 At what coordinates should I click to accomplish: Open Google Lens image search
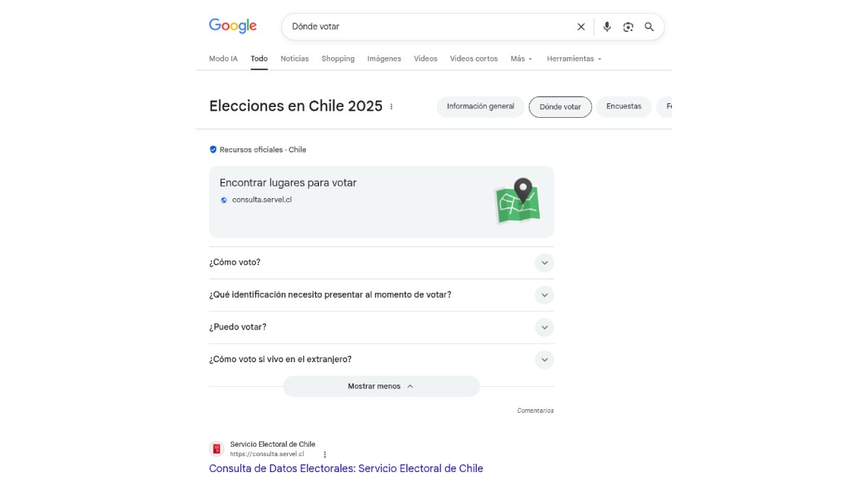tap(628, 27)
